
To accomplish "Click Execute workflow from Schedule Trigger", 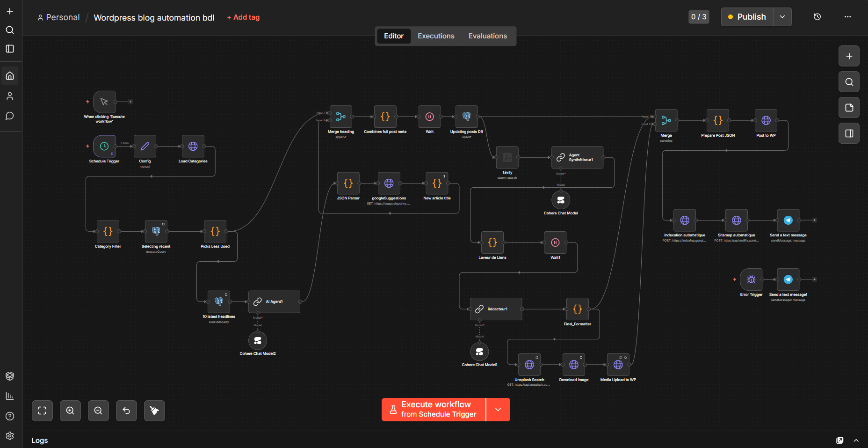I will point(434,410).
